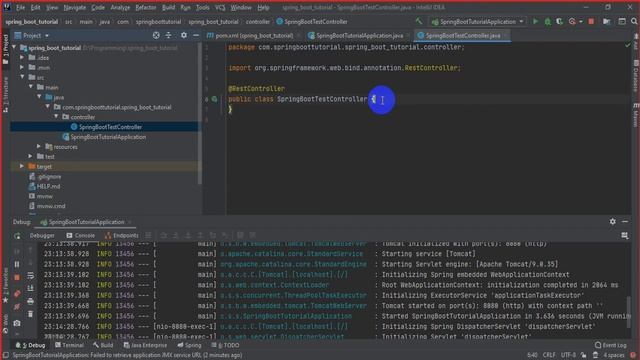This screenshot has height=360, width=640.
Task: Select .gitignore file in project tree
Action: (49, 176)
